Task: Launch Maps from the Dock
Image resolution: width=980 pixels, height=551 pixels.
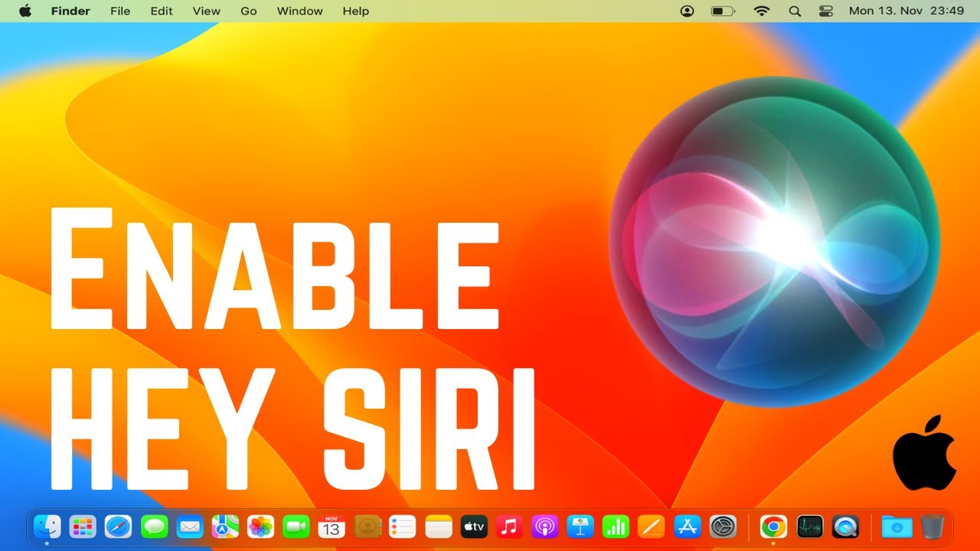Action: pyautogui.click(x=225, y=527)
